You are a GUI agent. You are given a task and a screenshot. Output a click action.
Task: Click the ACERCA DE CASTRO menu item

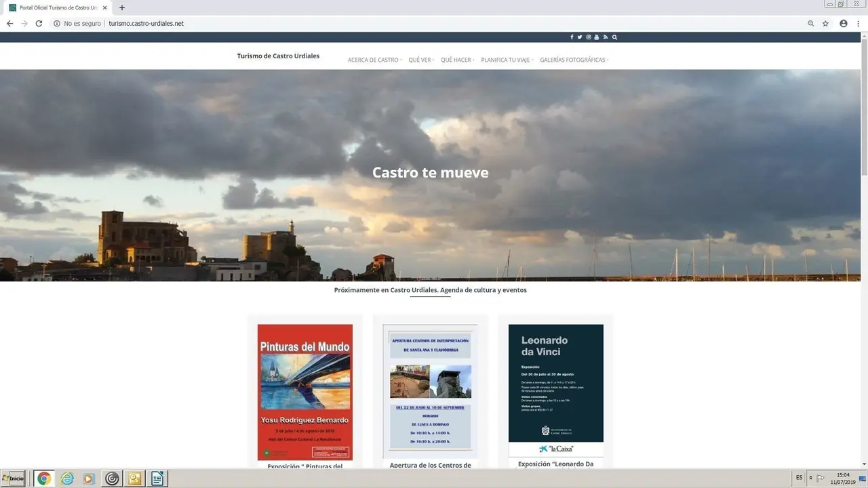coord(374,60)
